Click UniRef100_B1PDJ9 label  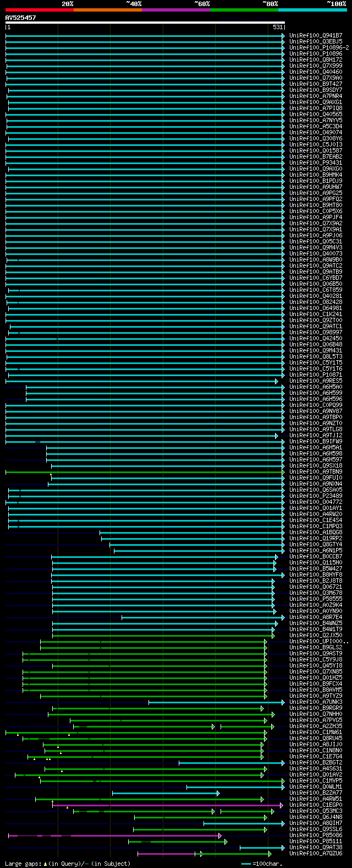tap(316, 181)
